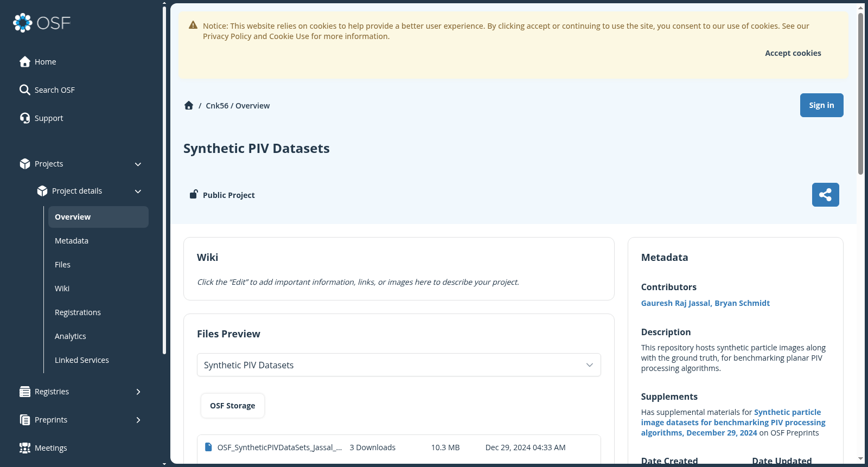This screenshot has height=467, width=868.
Task: Click the 'Dec 29, 2024 04:33 AM' date
Action: 526,447
